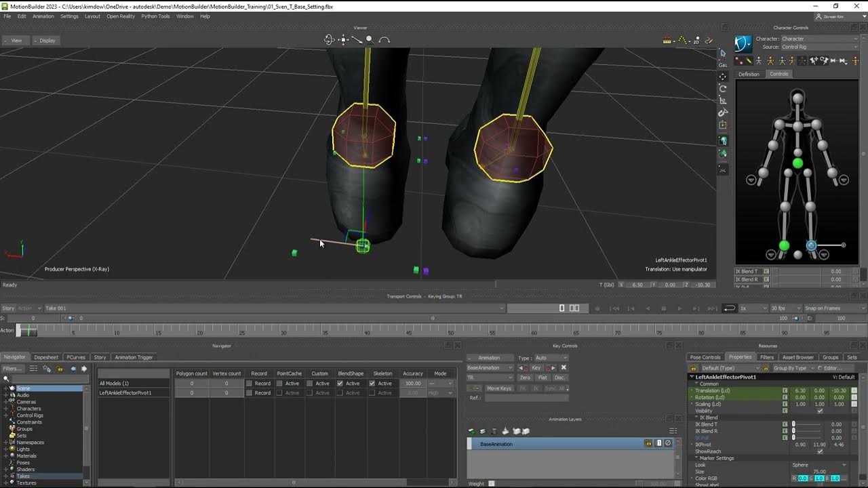The height and width of the screenshot is (488, 868).
Task: Click the Key button in Key Controls
Action: tap(536, 368)
